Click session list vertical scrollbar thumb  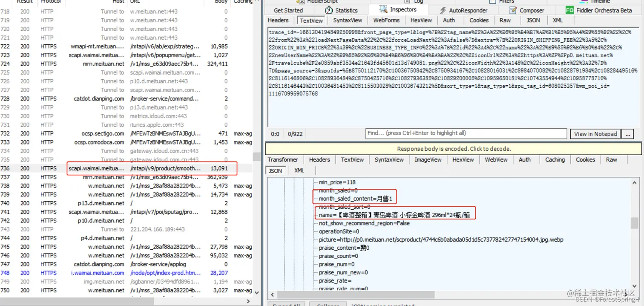(x=256, y=157)
